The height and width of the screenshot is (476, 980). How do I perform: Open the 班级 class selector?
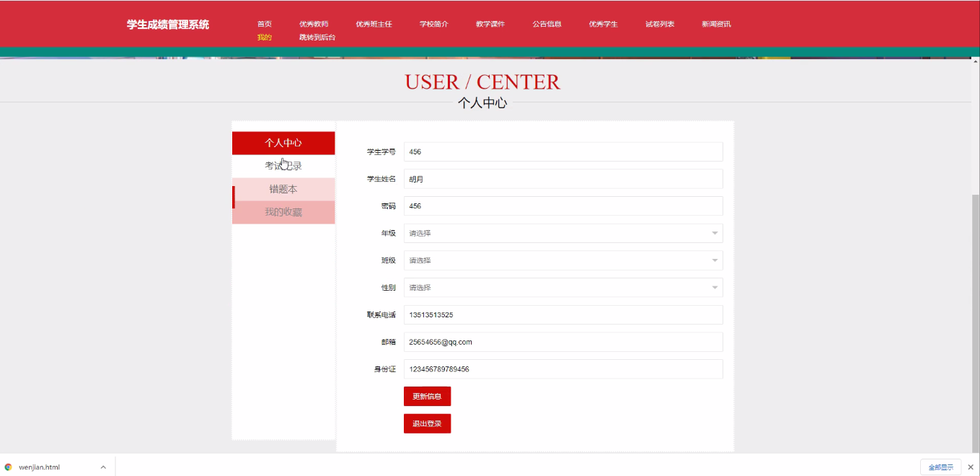pos(562,260)
